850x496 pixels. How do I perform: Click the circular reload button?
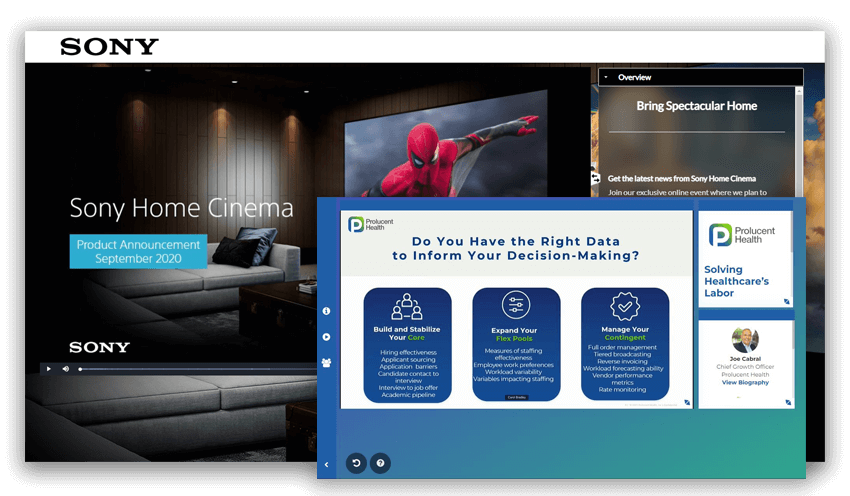356,463
